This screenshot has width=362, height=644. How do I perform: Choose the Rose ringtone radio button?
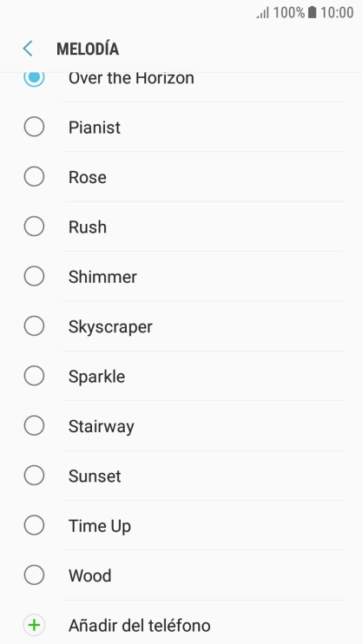point(34,176)
